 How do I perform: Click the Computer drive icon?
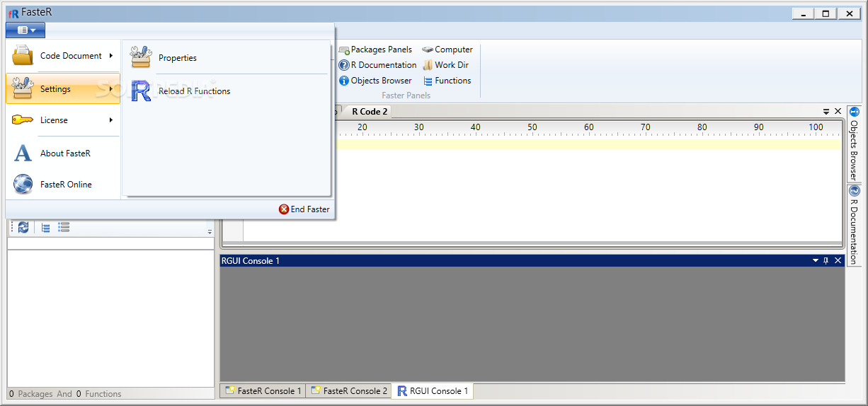[x=428, y=50]
